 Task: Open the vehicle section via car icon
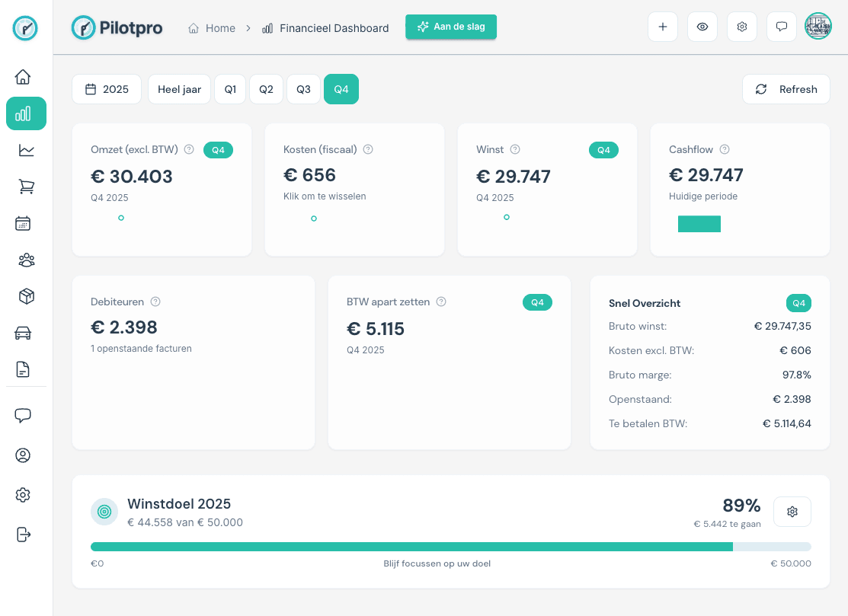pyautogui.click(x=26, y=333)
